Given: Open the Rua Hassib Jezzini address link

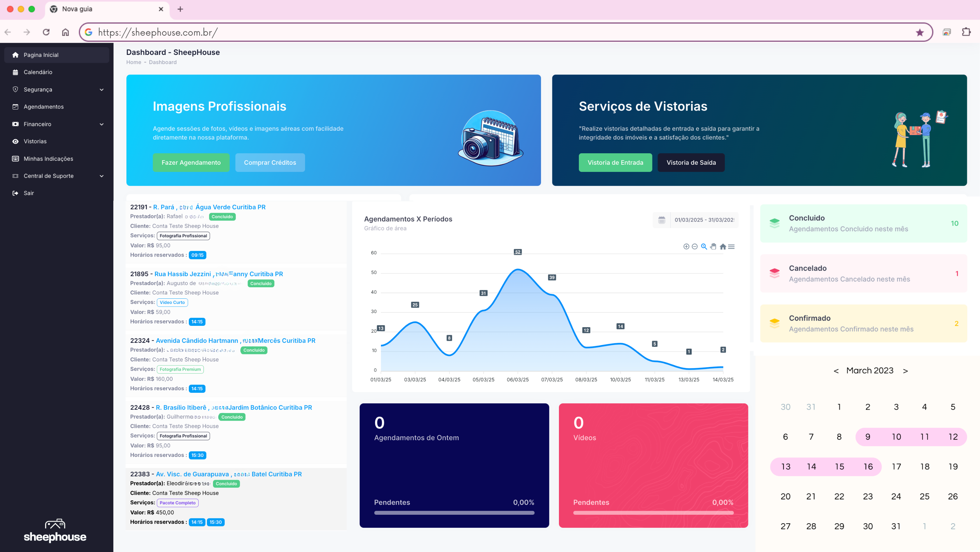Looking at the screenshot, I should (x=219, y=274).
